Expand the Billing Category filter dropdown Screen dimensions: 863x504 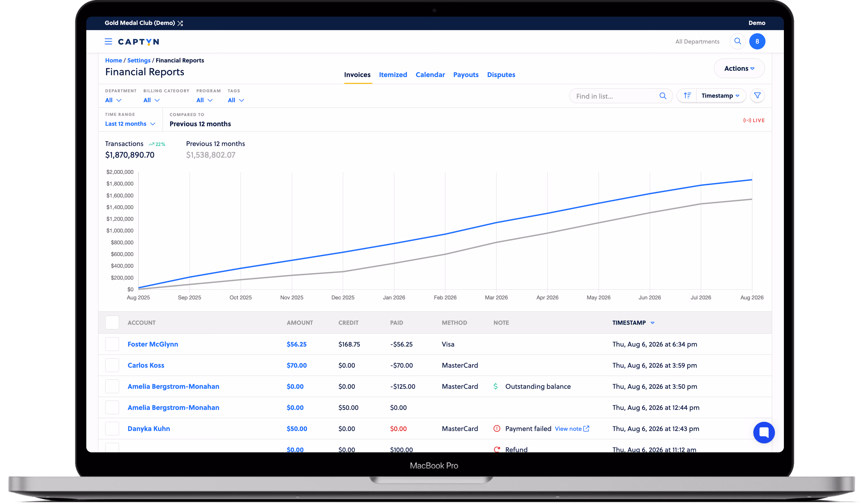(151, 100)
